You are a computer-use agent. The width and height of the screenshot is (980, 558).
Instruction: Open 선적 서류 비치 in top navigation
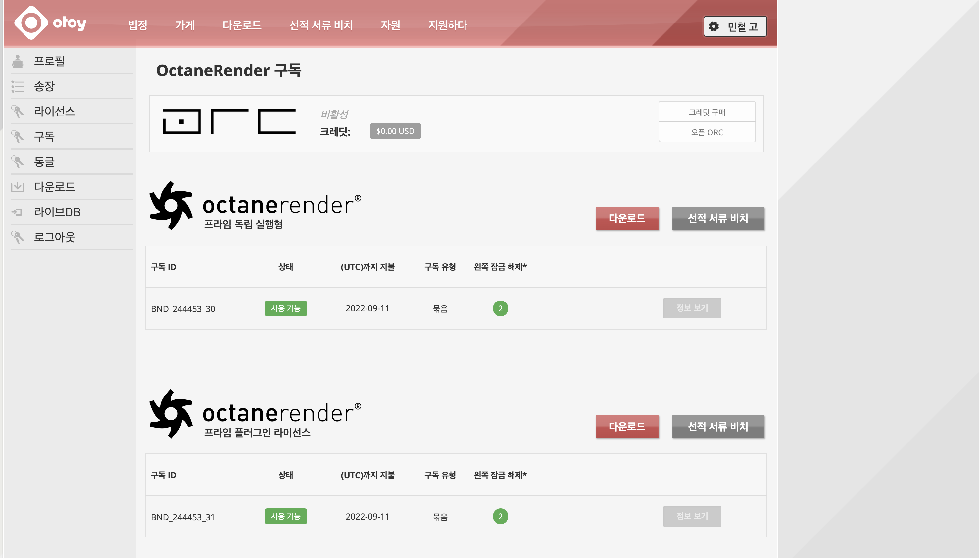pyautogui.click(x=321, y=25)
